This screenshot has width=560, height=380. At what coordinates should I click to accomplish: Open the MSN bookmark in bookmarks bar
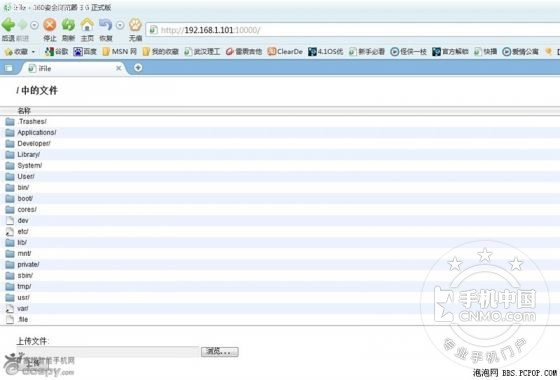[120, 52]
